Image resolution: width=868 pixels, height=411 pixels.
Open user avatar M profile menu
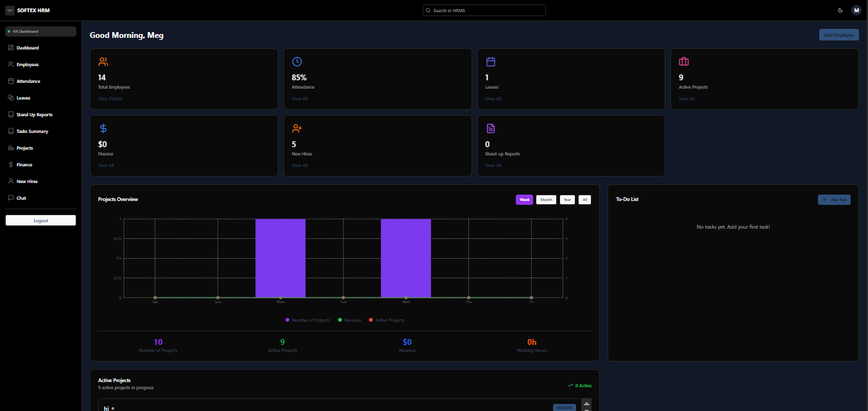click(856, 10)
